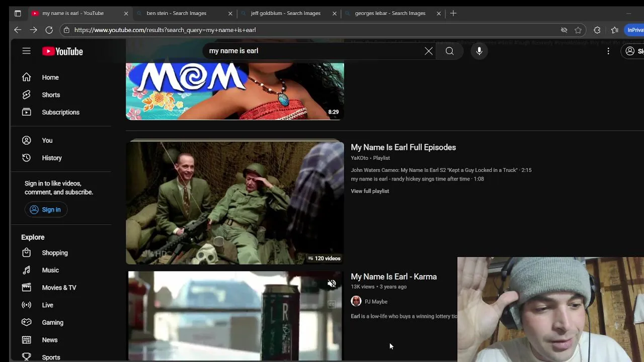Go forward with the browser forward arrow
This screenshot has width=644, height=362.
tap(33, 30)
